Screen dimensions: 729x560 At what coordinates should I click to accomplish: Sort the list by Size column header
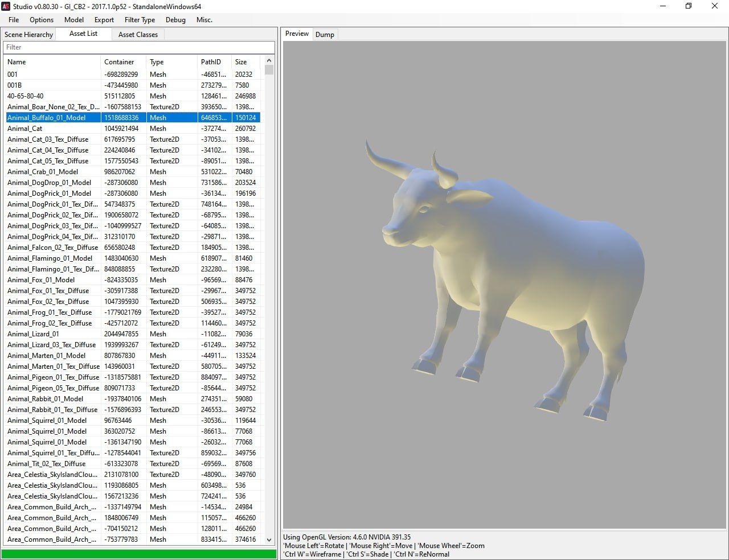click(x=245, y=62)
